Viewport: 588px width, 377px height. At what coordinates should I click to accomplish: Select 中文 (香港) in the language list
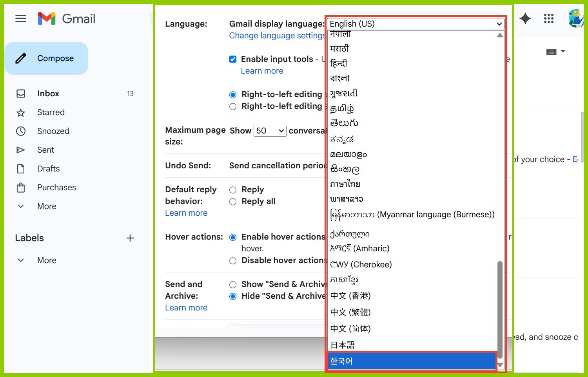pyautogui.click(x=412, y=296)
